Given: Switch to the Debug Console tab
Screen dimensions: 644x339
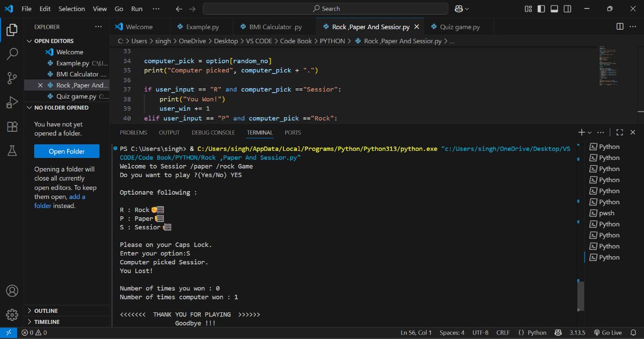Looking at the screenshot, I should tap(213, 132).
